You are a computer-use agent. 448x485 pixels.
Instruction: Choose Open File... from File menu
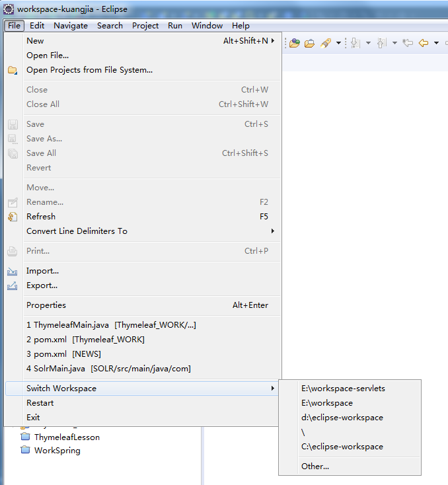point(143,56)
